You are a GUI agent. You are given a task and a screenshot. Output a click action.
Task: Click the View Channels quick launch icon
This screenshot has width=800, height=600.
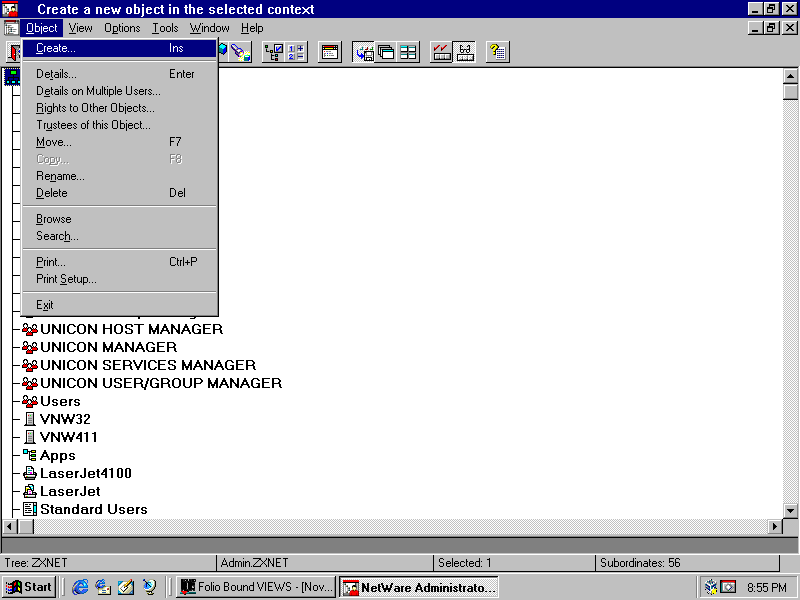(x=149, y=587)
